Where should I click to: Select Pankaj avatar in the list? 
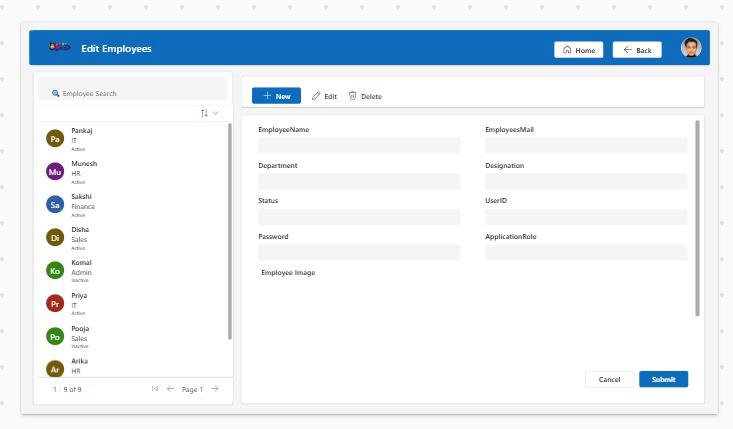click(55, 139)
